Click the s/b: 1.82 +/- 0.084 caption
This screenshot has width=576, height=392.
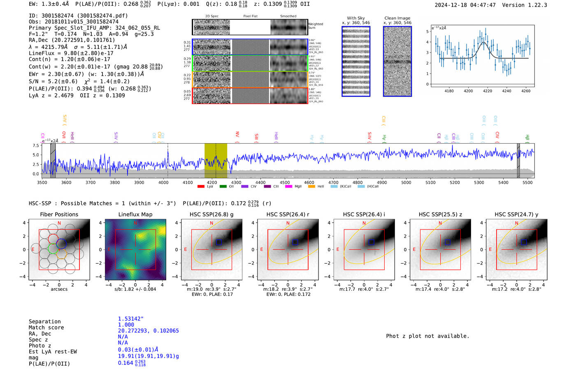(x=135, y=289)
